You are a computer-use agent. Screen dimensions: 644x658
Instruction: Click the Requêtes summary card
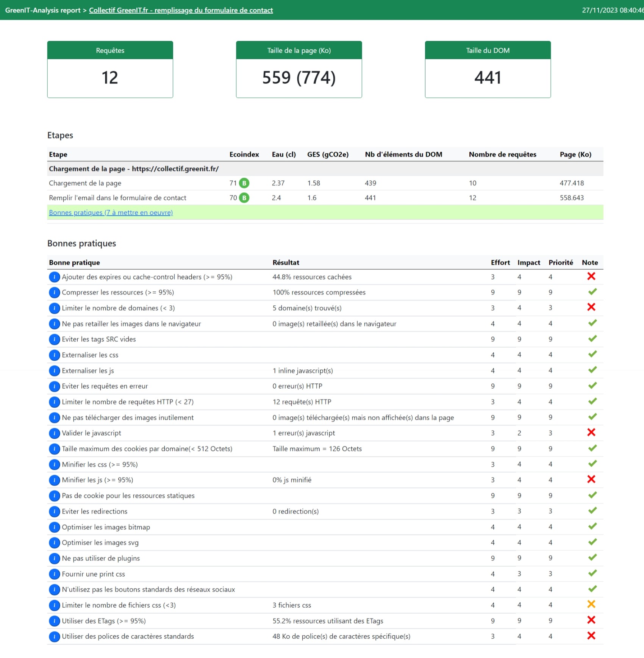tap(110, 69)
